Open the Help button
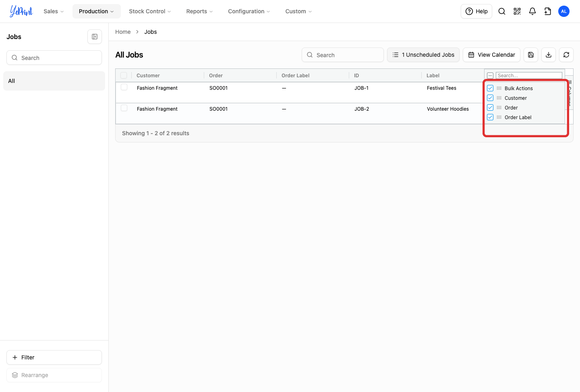Image resolution: width=580 pixels, height=392 pixels. pos(476,11)
